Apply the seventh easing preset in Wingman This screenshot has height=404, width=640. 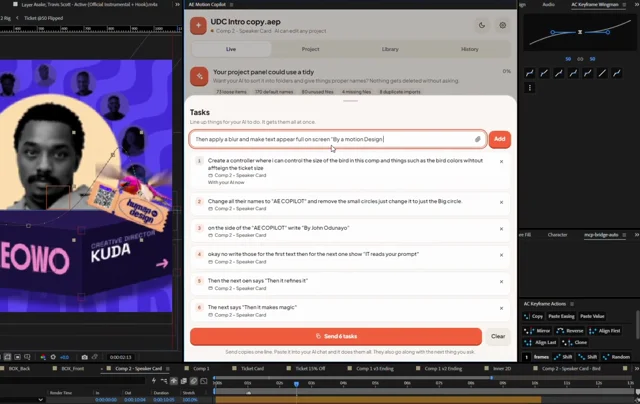click(617, 73)
